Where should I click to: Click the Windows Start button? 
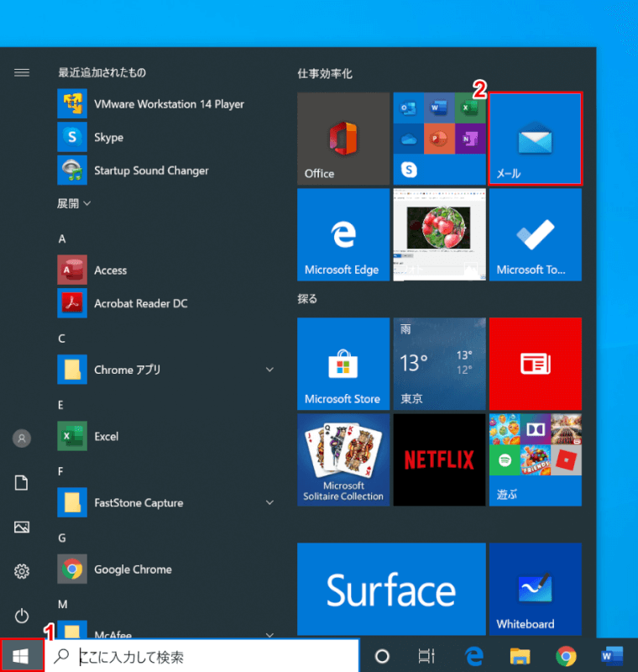point(22,655)
